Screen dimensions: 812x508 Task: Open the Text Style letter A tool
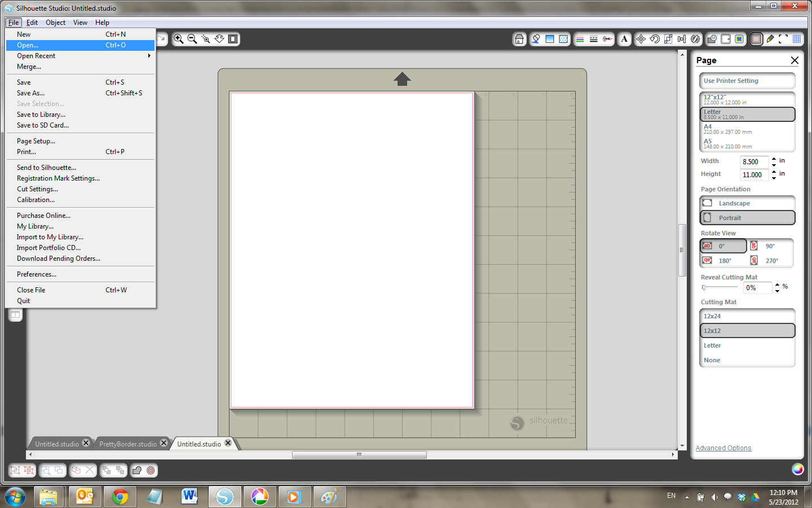click(x=624, y=39)
